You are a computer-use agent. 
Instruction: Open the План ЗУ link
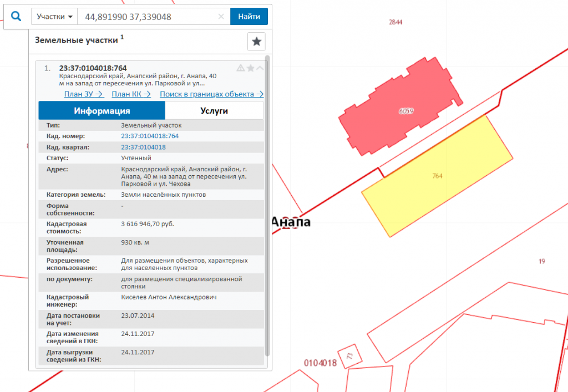[84, 94]
